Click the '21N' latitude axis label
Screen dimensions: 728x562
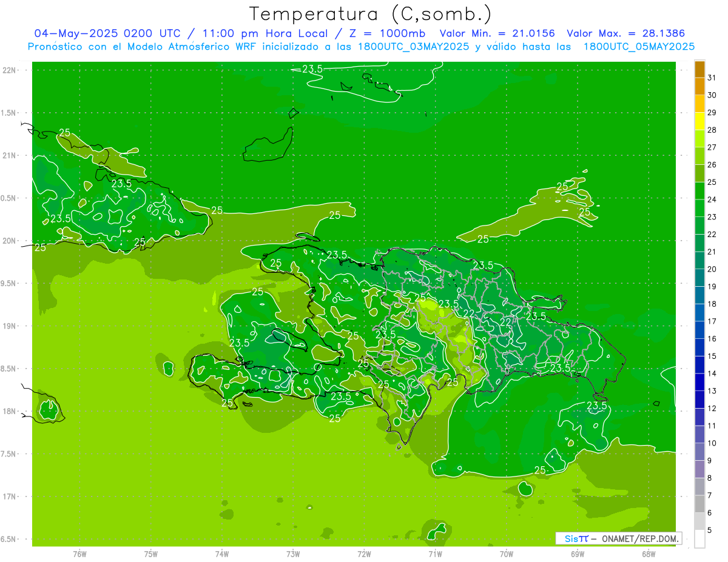click(8, 155)
